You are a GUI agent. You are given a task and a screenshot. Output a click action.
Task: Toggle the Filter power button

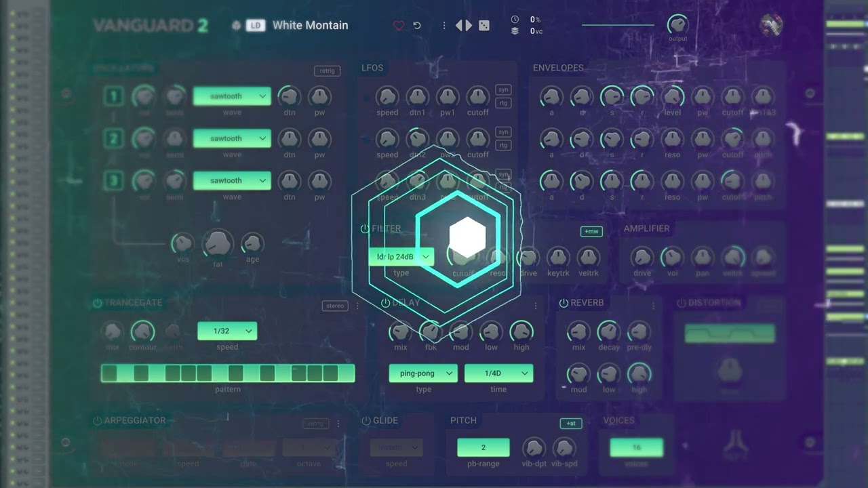[x=365, y=229]
